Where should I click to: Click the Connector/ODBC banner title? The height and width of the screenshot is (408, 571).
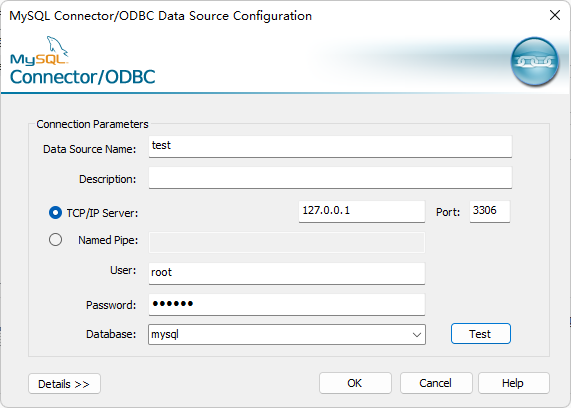click(83, 77)
